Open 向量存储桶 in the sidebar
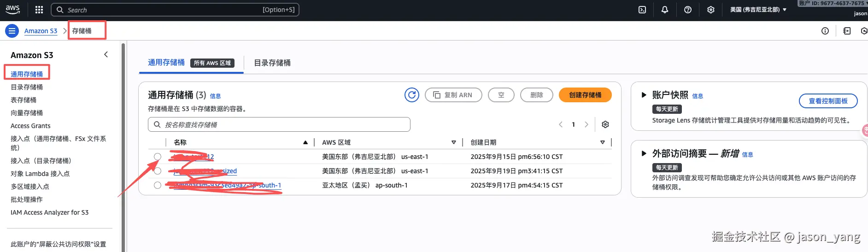Image resolution: width=868 pixels, height=252 pixels. click(27, 113)
